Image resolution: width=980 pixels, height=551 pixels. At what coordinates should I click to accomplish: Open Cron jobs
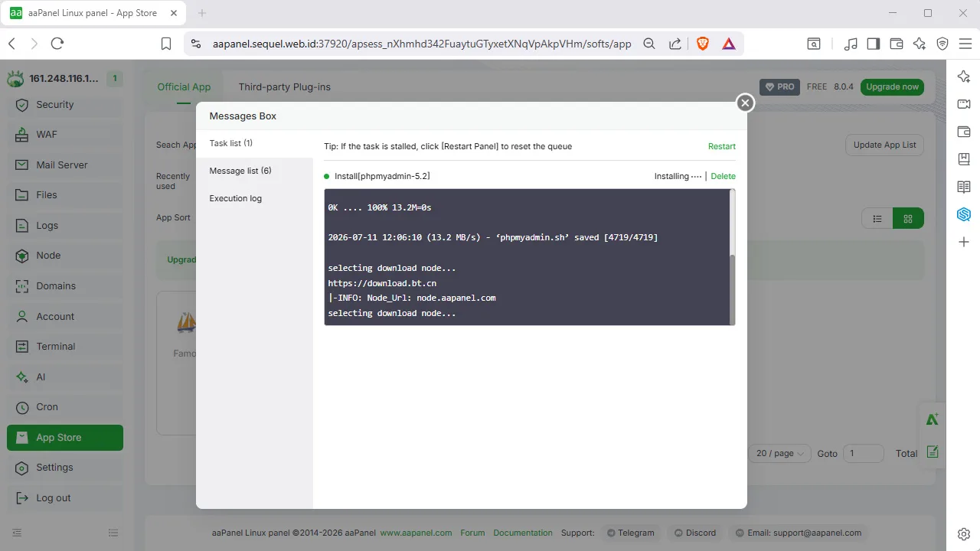(x=65, y=407)
